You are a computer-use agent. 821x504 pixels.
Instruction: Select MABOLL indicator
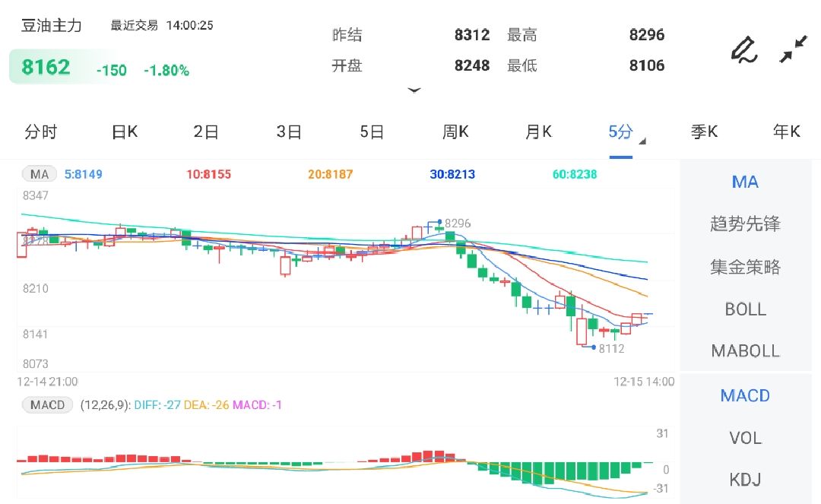tap(745, 350)
